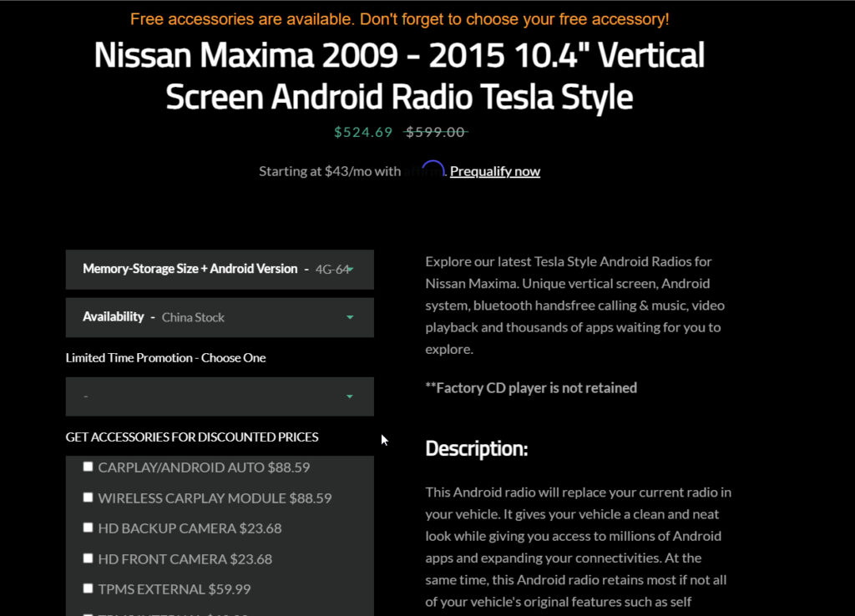Click the GET ACCESSORIES FOR DISCOUNTED PRICES heading
855x616 pixels.
(192, 437)
